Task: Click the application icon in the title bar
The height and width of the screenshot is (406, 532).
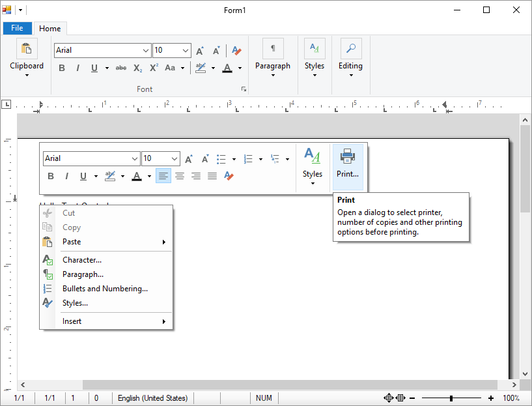Action: click(7, 10)
